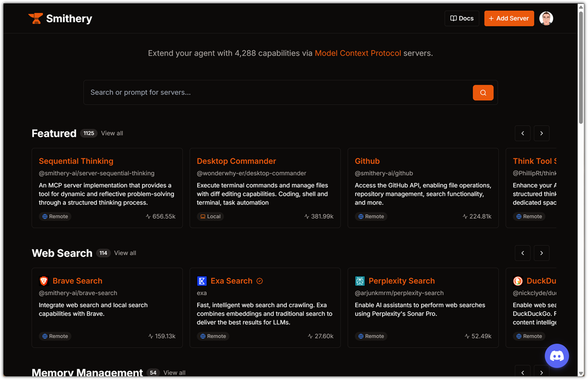
Task: Open the Think Tool server card
Action: [532, 188]
